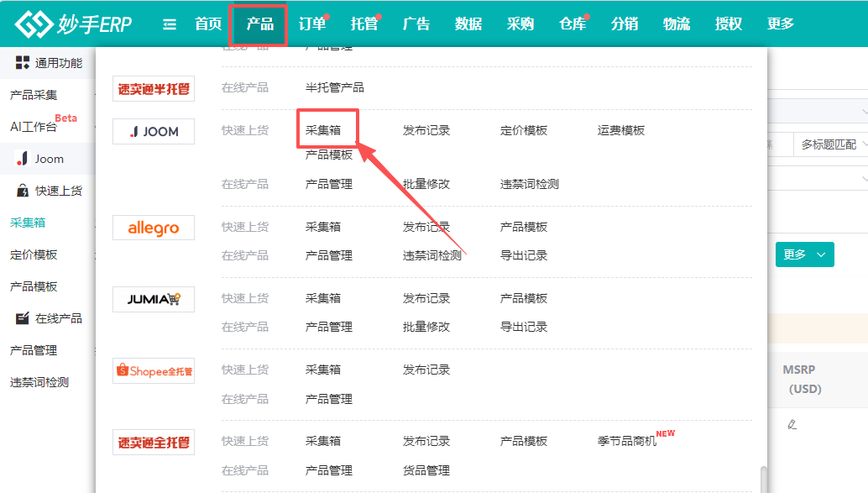Screen dimensions: 868x493
Task: Open Shopee全托管 发布记录
Action: 426,370
